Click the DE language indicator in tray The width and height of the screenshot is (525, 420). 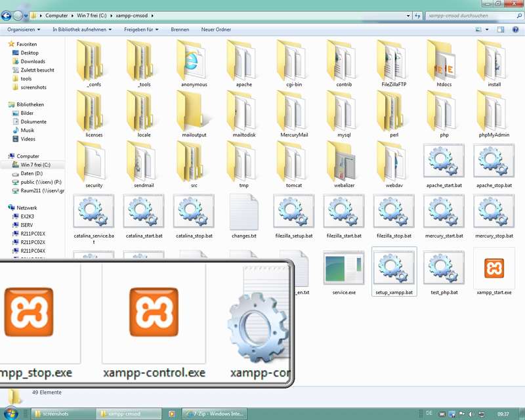click(429, 413)
